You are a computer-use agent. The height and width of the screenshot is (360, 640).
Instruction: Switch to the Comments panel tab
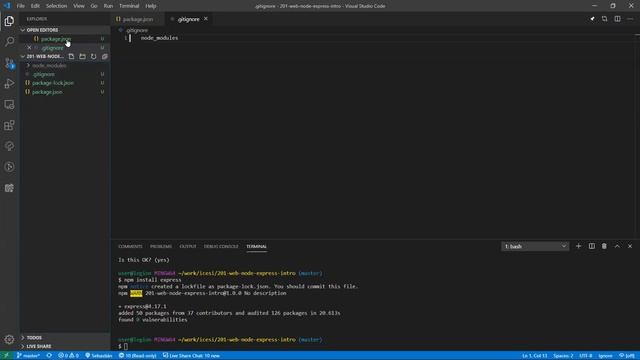pos(130,246)
